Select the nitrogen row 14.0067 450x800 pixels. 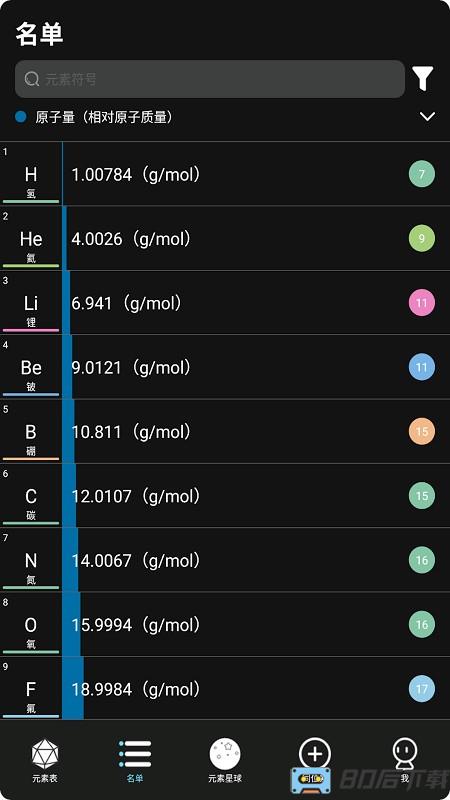coord(225,560)
